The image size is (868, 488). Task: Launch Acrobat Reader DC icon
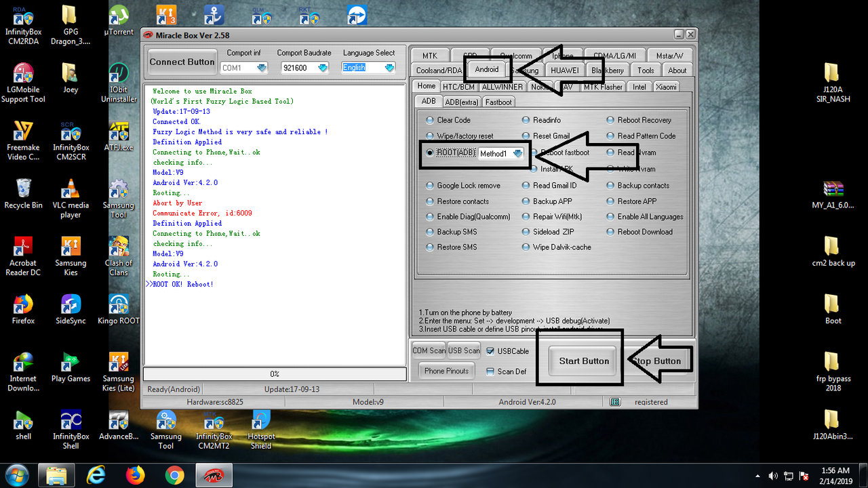(23, 256)
